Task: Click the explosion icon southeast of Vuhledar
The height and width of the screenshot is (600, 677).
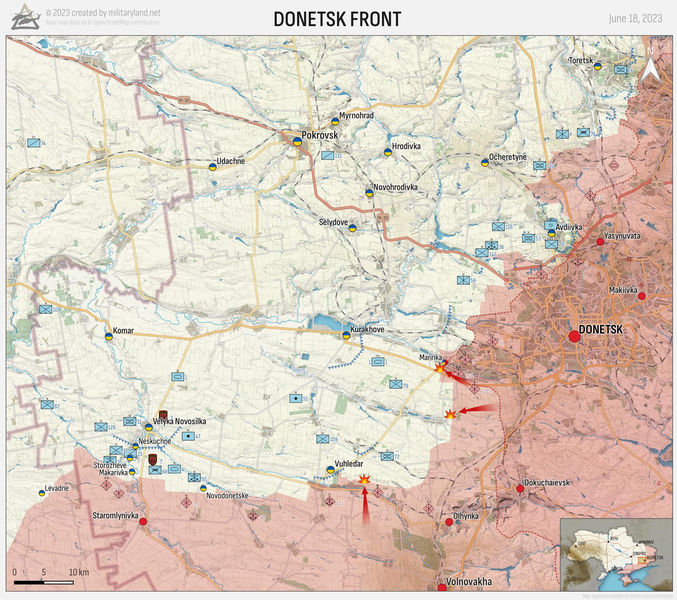Action: tap(365, 481)
